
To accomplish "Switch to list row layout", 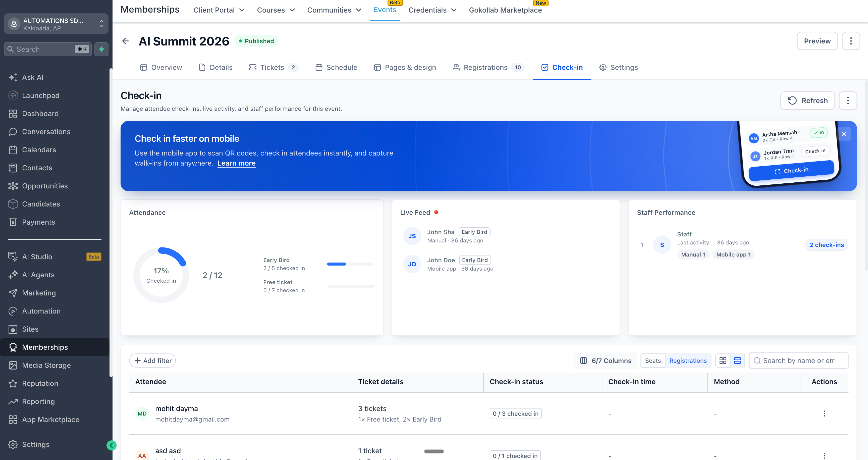I will 737,361.
